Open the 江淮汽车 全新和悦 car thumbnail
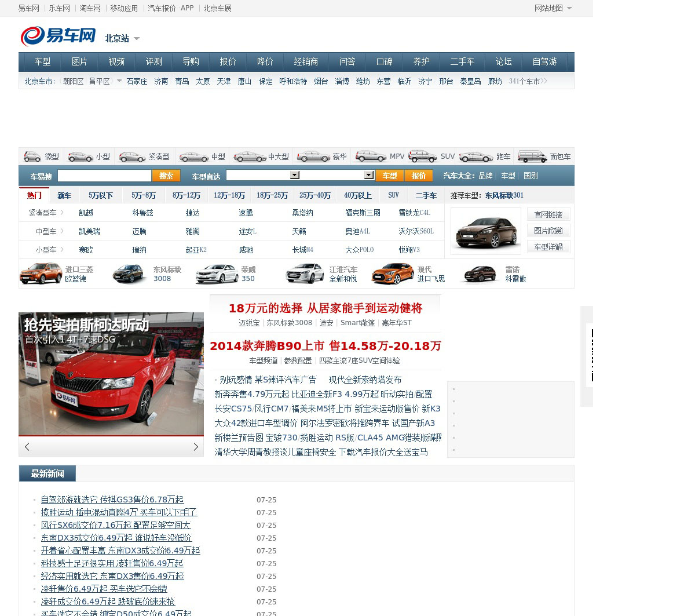The width and height of the screenshot is (695, 616). 305,274
